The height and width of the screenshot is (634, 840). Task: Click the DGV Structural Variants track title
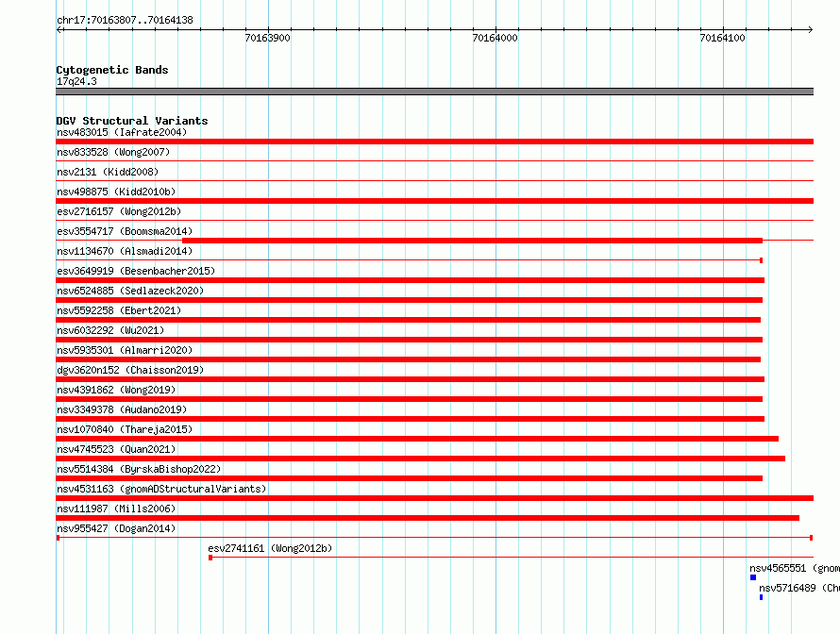[132, 121]
